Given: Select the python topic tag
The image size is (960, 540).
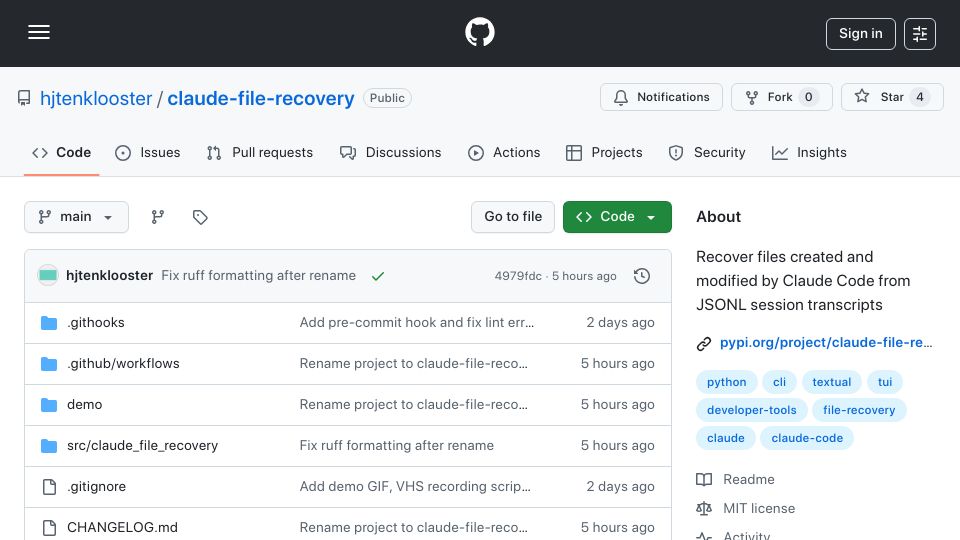Looking at the screenshot, I should [x=727, y=382].
